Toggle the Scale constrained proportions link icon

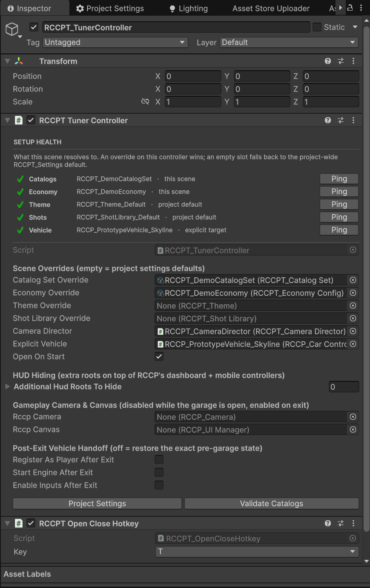click(x=145, y=101)
